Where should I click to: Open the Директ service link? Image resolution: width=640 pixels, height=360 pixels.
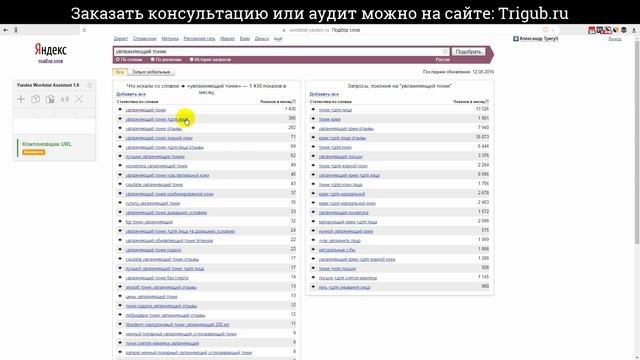tap(120, 39)
